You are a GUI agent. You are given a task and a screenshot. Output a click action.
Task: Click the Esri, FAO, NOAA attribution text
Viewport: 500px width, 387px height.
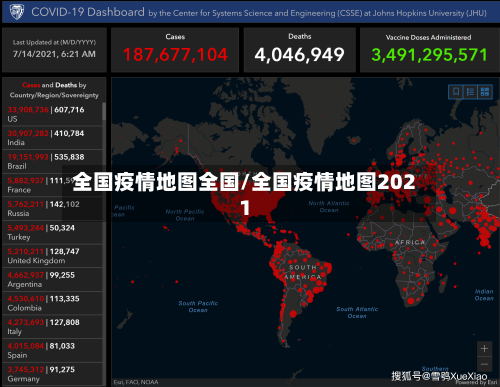(x=136, y=382)
